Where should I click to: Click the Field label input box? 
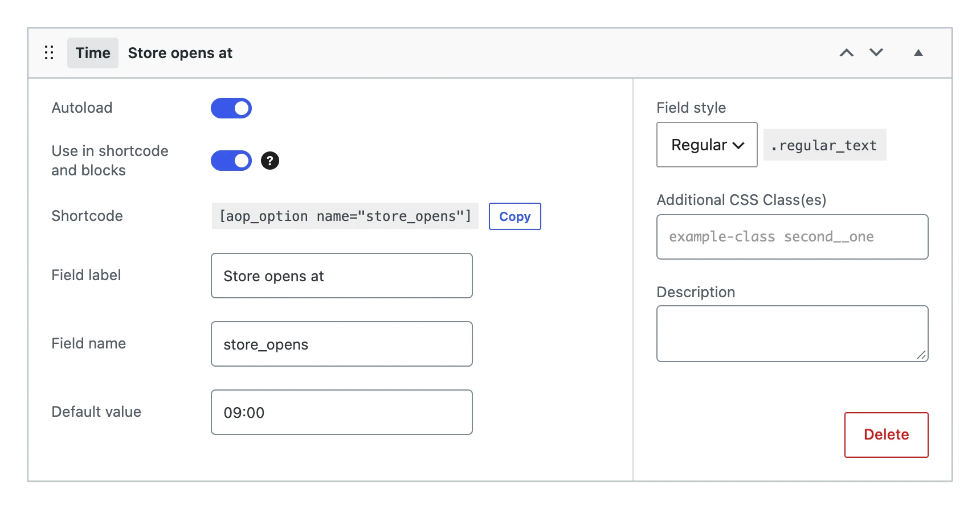[342, 276]
